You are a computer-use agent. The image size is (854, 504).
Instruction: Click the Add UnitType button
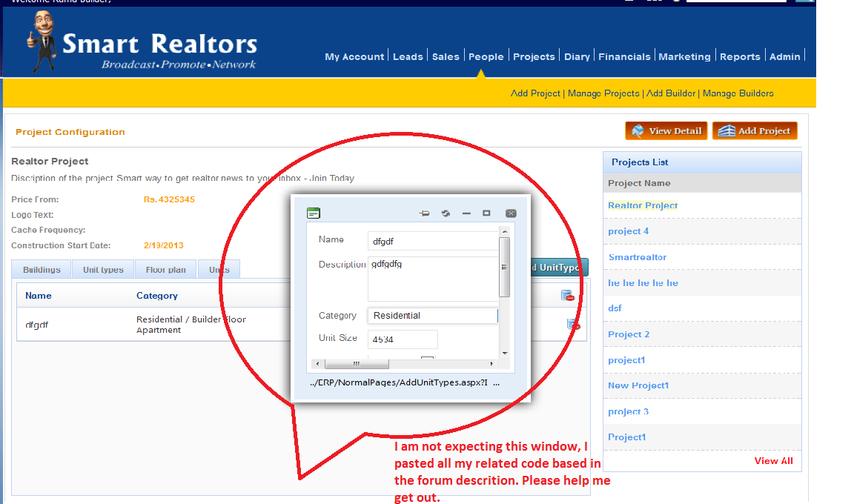(559, 268)
